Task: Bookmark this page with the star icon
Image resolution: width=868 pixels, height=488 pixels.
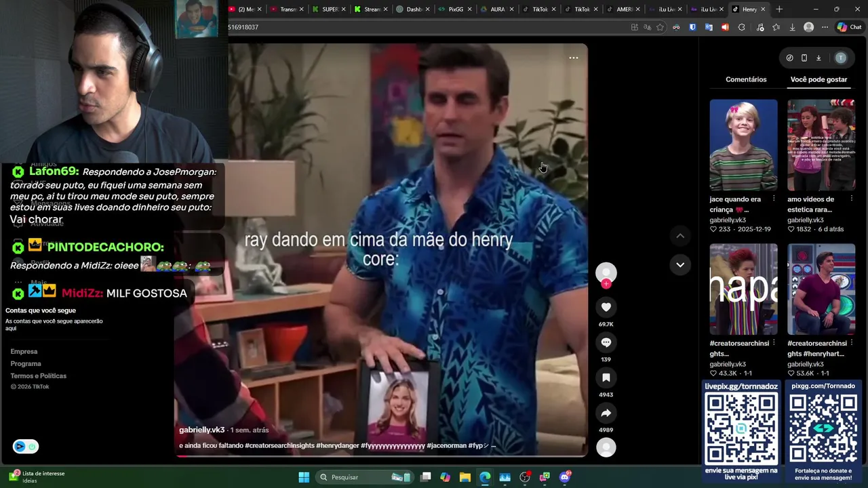Action: click(660, 27)
